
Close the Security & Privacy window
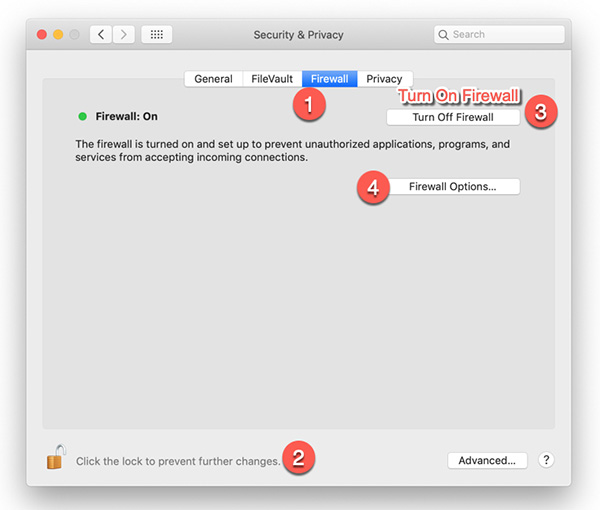(42, 35)
